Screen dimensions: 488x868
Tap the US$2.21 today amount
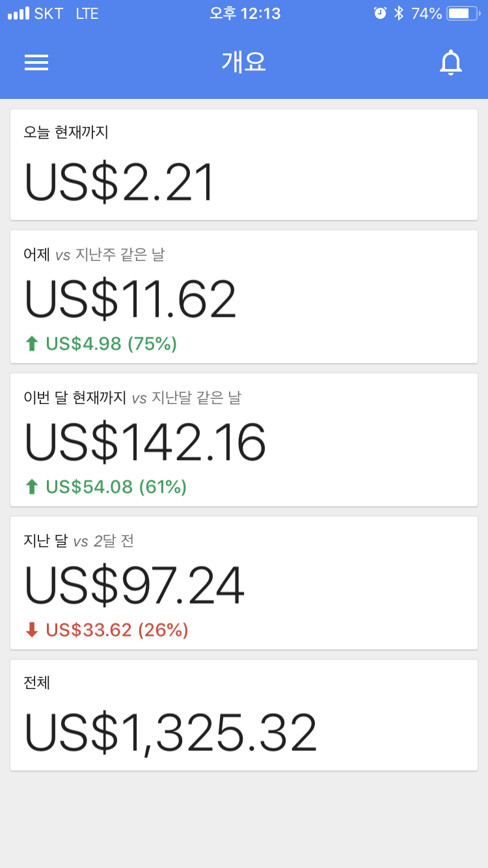(119, 183)
